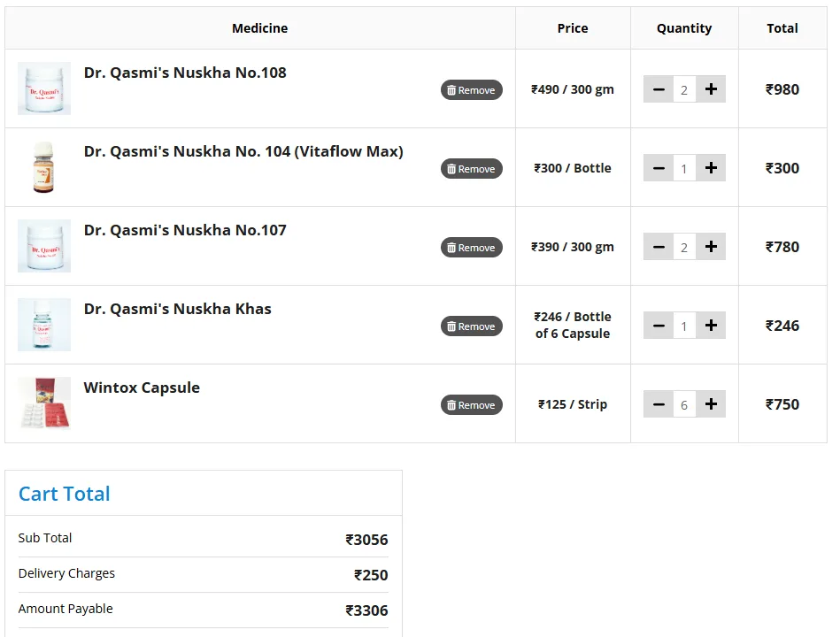Remove Dr. Qasmi's Nuskha No.107 from cart
Screen dimensions: 840x637
(471, 248)
